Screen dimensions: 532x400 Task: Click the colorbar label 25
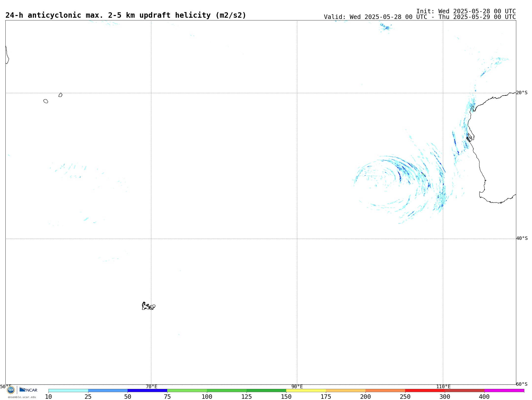(x=88, y=397)
